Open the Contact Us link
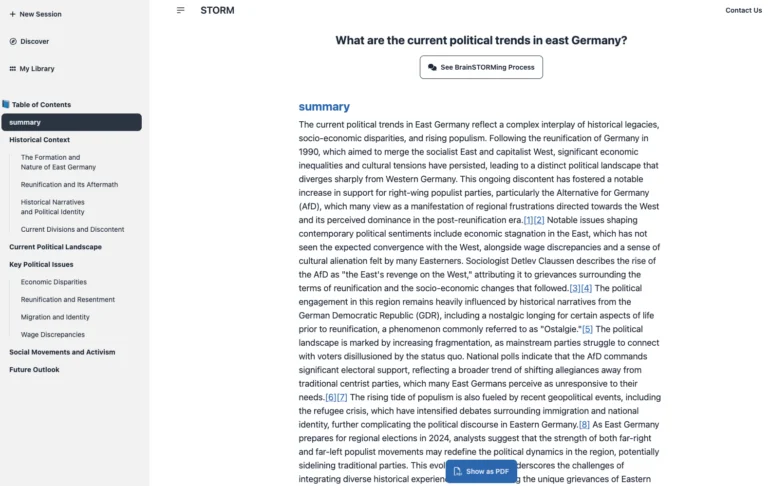 [x=743, y=10]
